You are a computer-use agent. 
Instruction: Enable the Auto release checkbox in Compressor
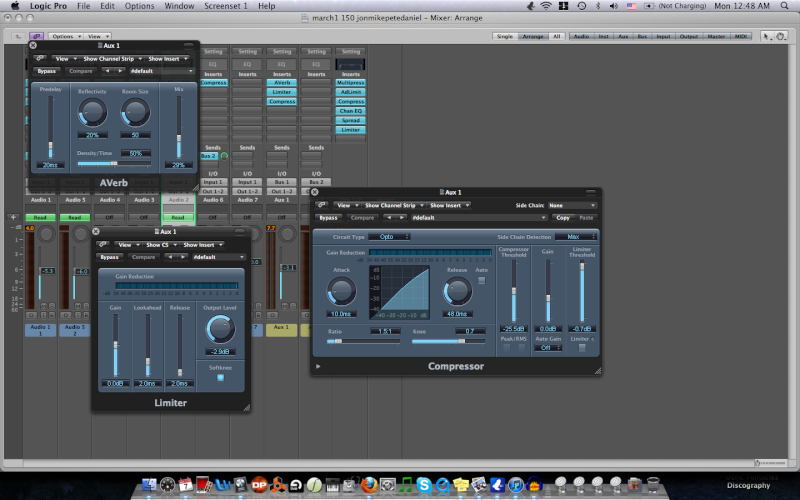482,281
